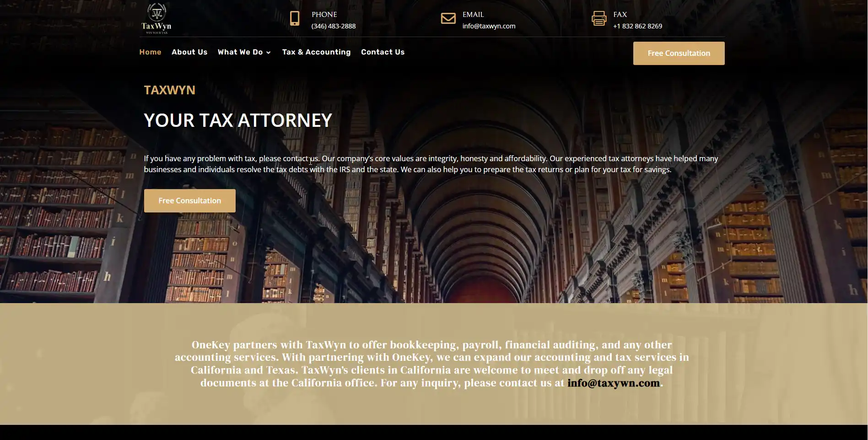Open the What We Do menu label

coord(240,52)
